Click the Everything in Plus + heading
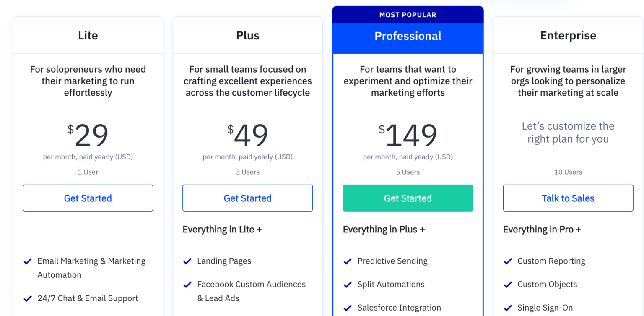The height and width of the screenshot is (316, 644). coord(384,229)
